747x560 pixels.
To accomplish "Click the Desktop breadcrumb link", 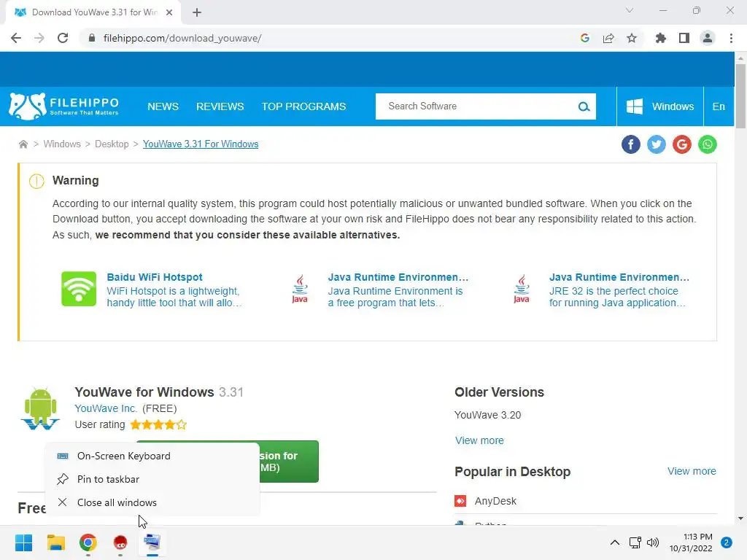I will tap(112, 144).
